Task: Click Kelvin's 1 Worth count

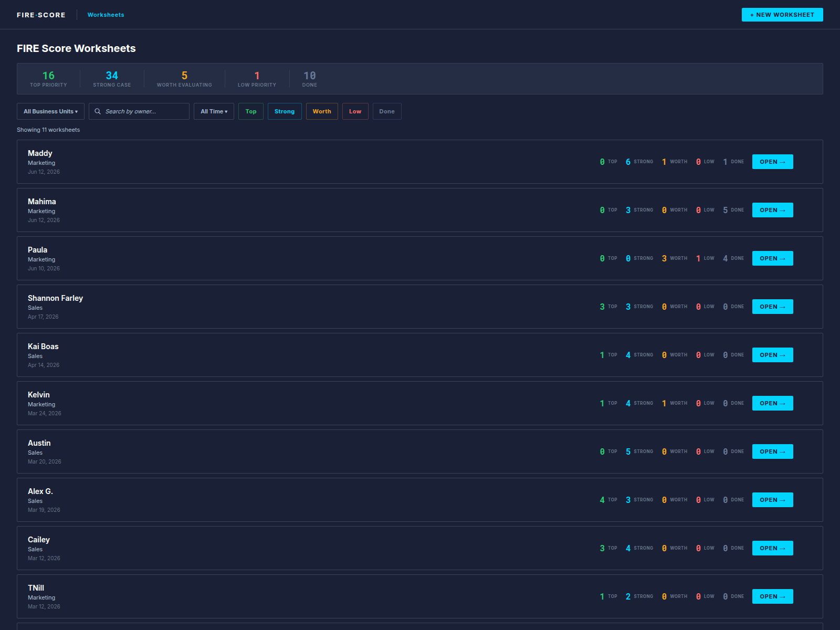Action: [x=674, y=403]
